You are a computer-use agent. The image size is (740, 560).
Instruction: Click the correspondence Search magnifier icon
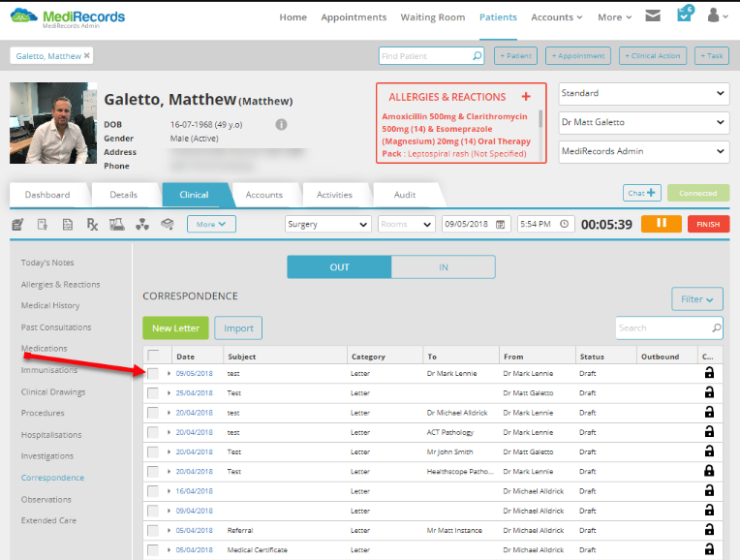click(717, 327)
